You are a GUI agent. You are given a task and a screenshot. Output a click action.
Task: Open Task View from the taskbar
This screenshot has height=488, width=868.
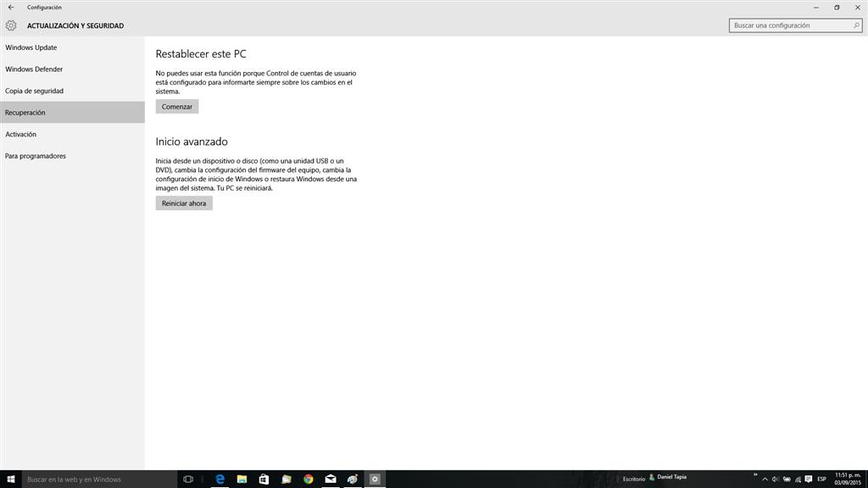click(x=188, y=480)
